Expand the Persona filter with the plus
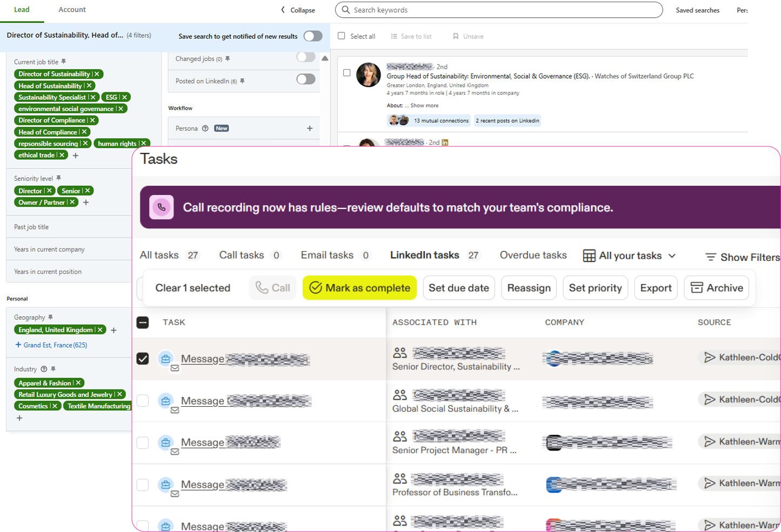The width and height of the screenshot is (781, 532). pos(310,129)
